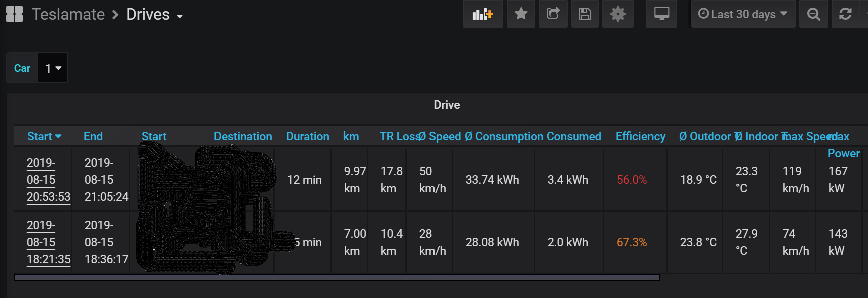Sort by Ø Speed column header

[x=440, y=136]
